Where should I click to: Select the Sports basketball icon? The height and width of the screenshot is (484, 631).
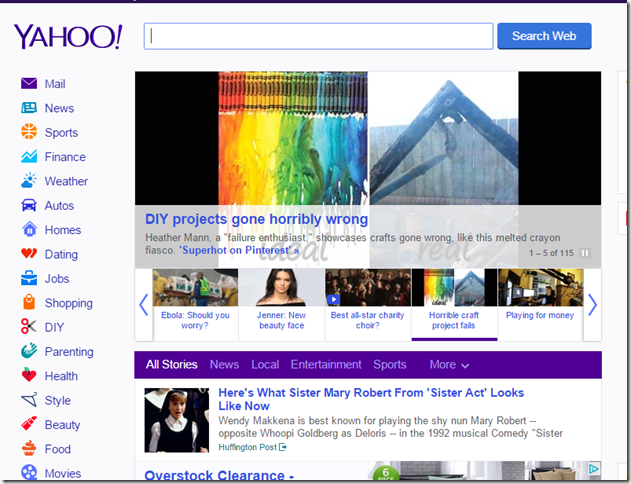(x=29, y=132)
